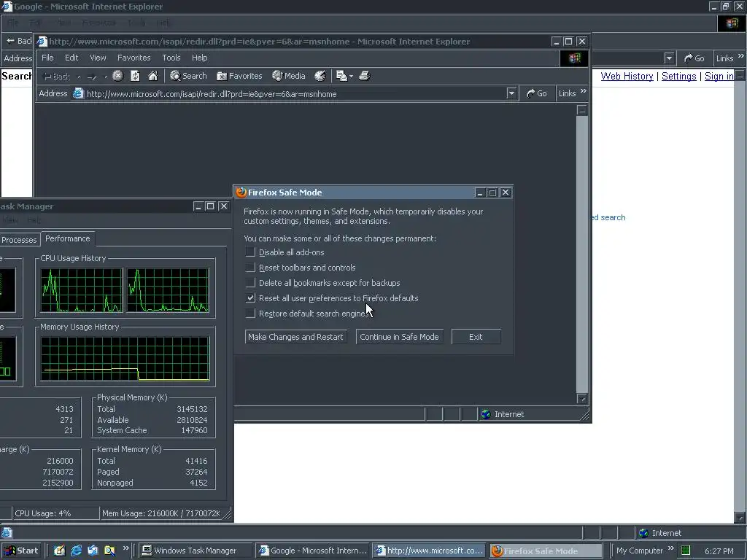Open the Start menu
The image size is (747, 560).
22,551
